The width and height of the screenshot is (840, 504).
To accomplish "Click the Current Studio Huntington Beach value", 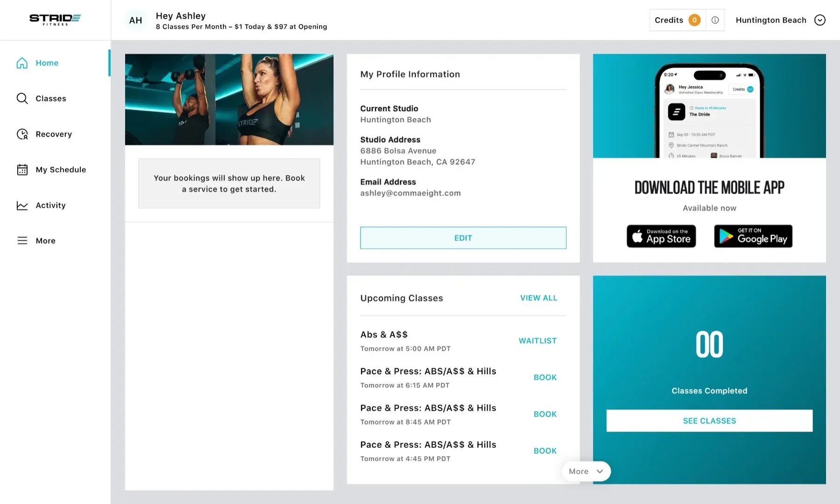I will (x=396, y=120).
